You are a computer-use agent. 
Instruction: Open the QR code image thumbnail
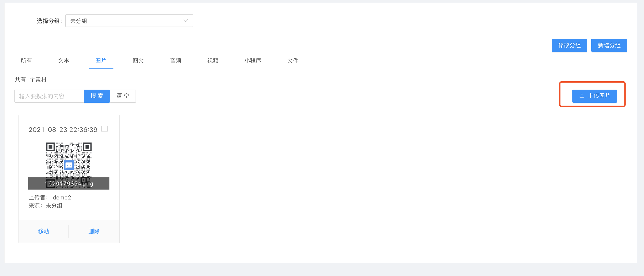[69, 165]
